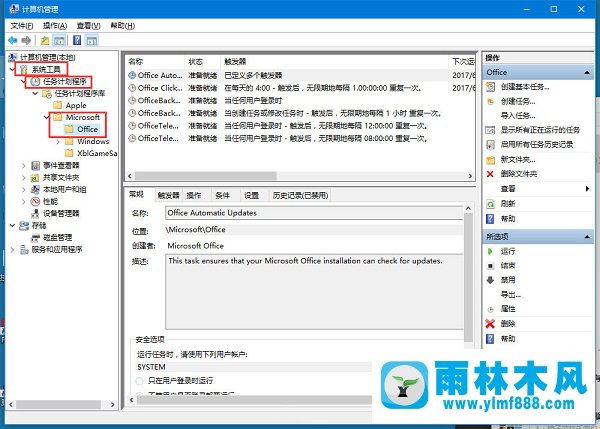Click 显示所有正在运行的任务 action
Viewport: 600px width, 429px height.
click(540, 130)
